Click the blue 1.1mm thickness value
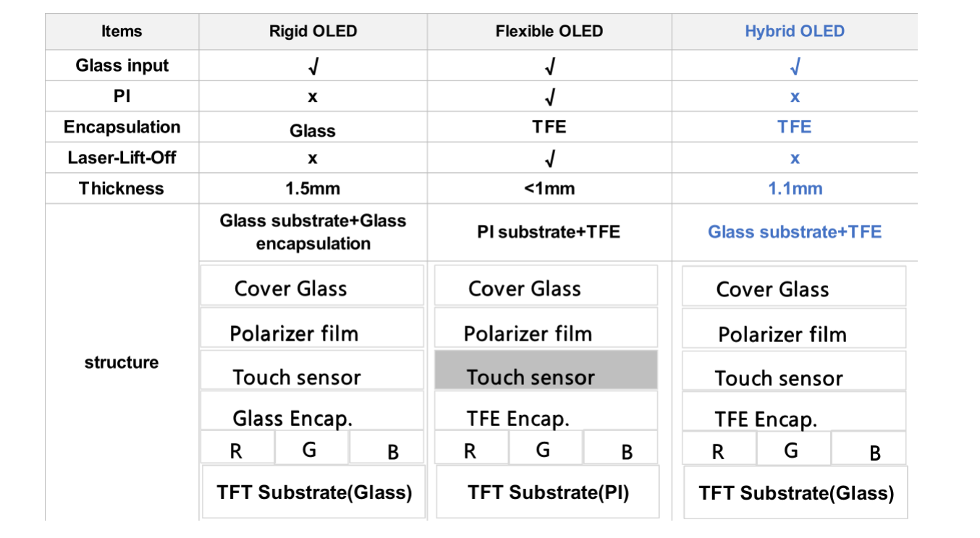 795,189
